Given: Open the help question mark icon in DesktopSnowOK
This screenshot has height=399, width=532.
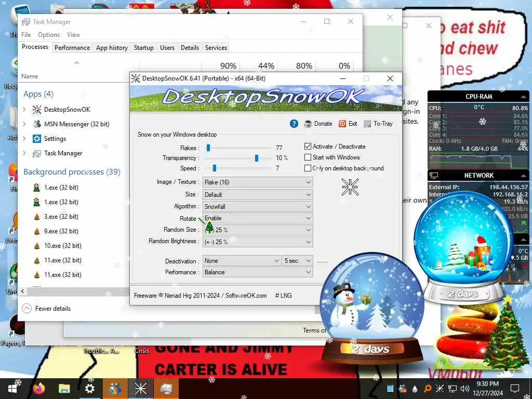Looking at the screenshot, I should click(x=294, y=124).
